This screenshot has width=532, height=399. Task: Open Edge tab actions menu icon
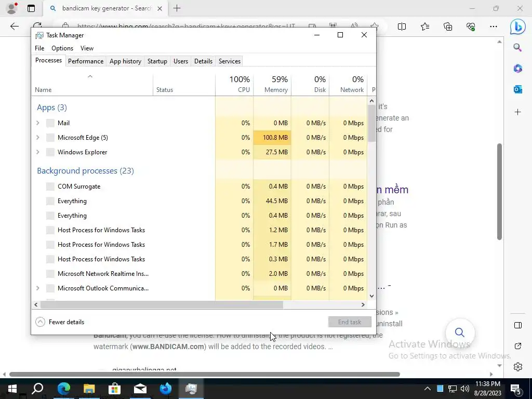point(31,8)
